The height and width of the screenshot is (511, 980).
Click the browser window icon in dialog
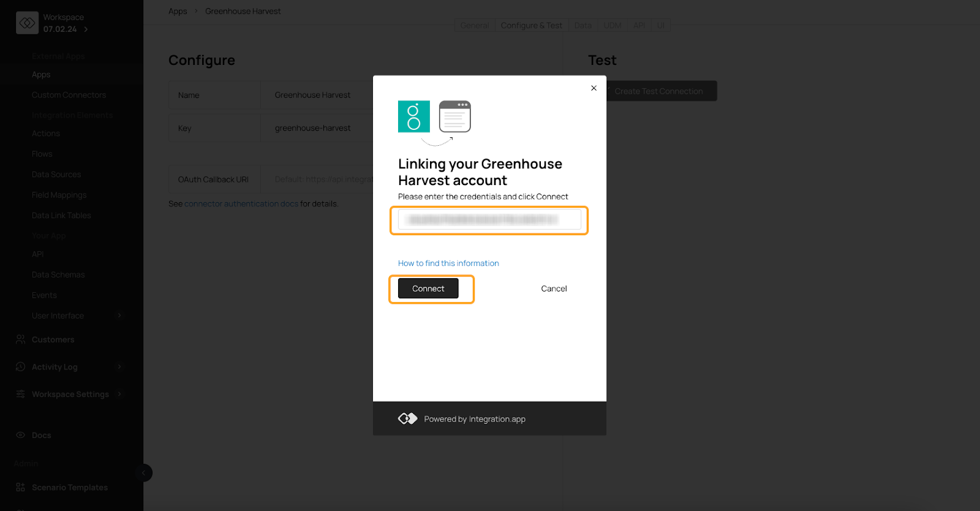[x=454, y=116]
